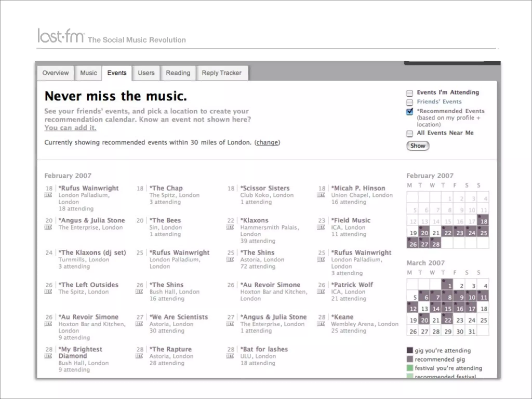532x399 pixels.
Task: Uncheck the Recommended Events checkbox
Action: click(410, 111)
